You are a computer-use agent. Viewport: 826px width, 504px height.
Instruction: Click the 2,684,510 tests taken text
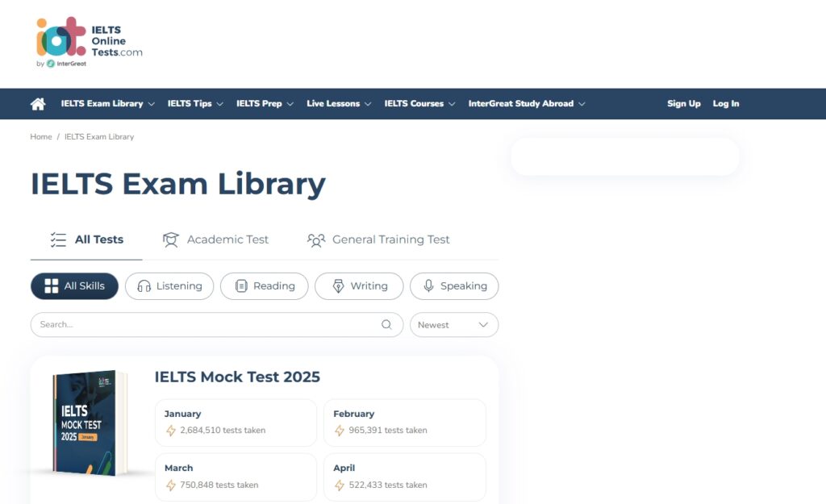pyautogui.click(x=223, y=431)
